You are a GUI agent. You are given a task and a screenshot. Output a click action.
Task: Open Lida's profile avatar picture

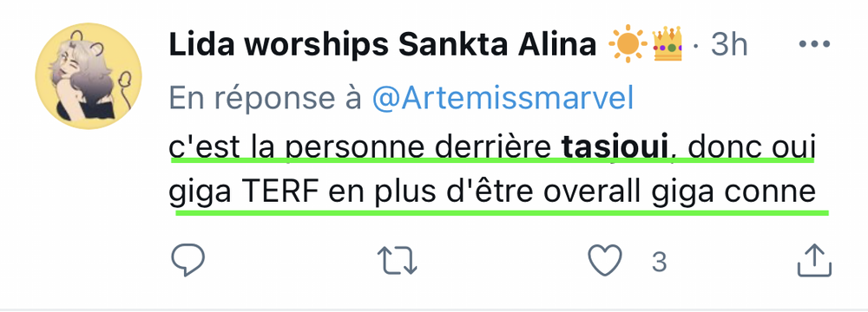pyautogui.click(x=89, y=75)
